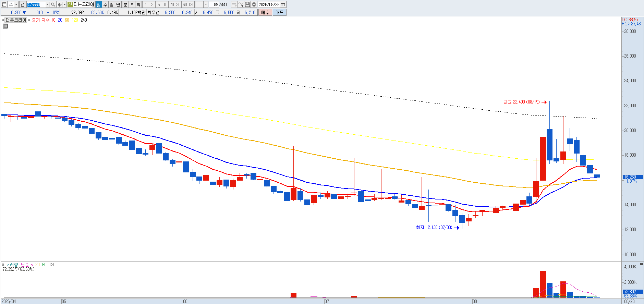Screen dimensions: 644x304
Task: Select the 년 yearly chart tab
Action: pos(118,4)
